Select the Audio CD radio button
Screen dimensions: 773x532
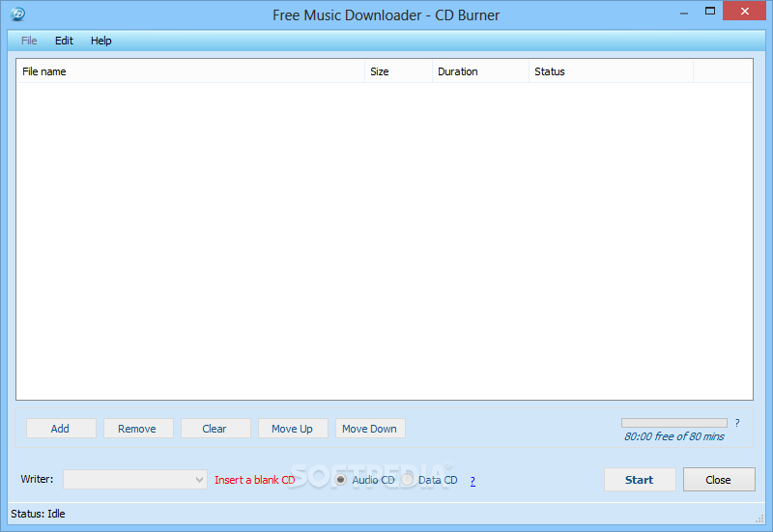(340, 479)
